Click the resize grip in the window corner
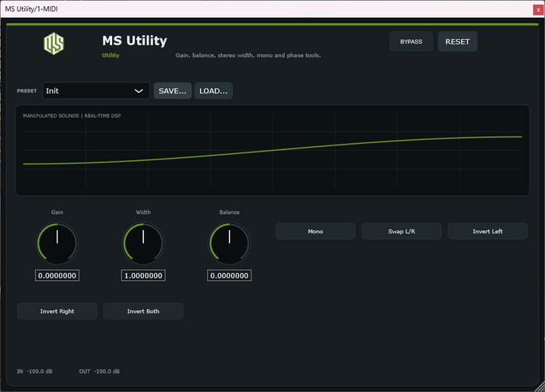This screenshot has height=392, width=545. [540, 387]
